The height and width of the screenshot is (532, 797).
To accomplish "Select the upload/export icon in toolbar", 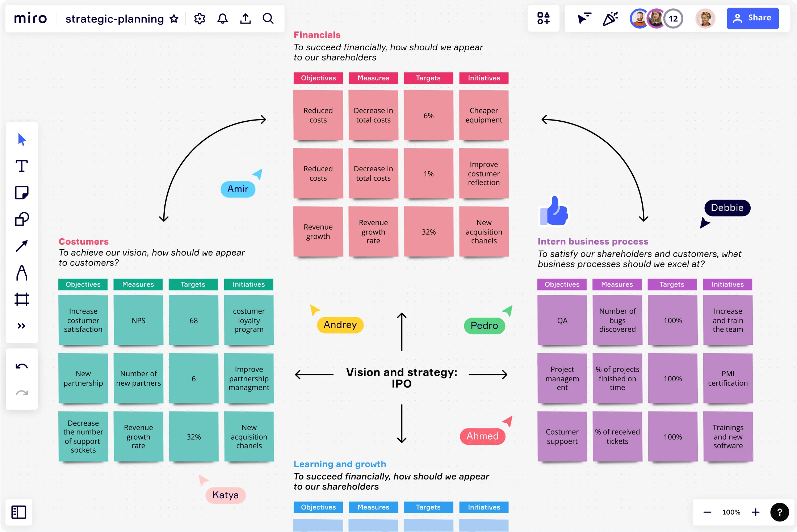I will [245, 18].
